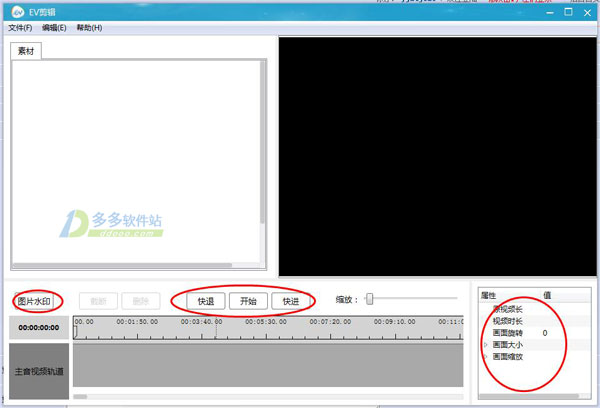
Task: Click the main audio-video track area
Action: pyautogui.click(x=268, y=365)
